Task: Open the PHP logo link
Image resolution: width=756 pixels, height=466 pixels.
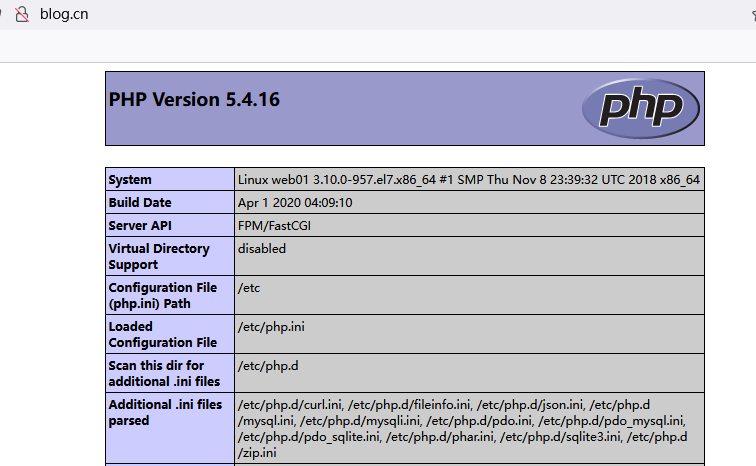Action: click(641, 108)
